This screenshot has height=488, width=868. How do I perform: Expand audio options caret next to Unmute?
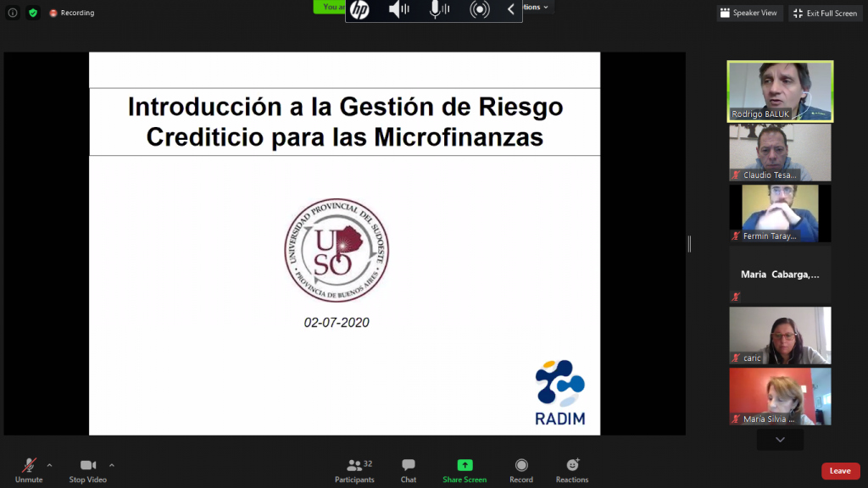click(x=50, y=465)
